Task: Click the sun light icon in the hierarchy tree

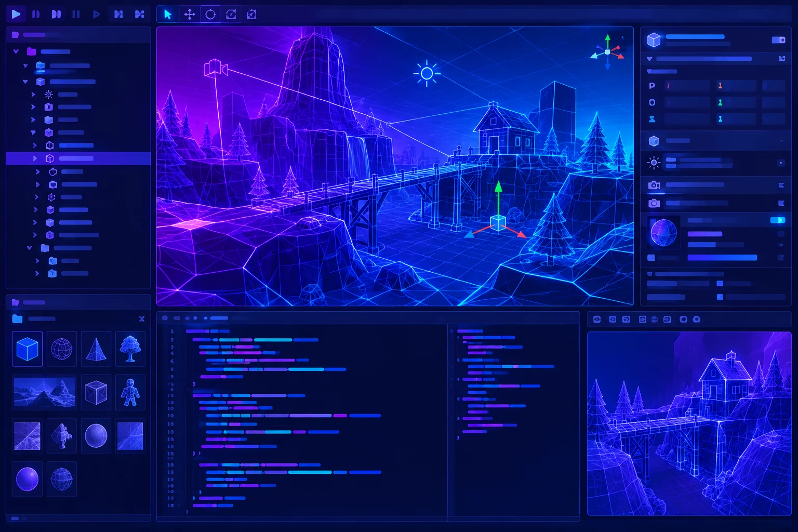Action: [48, 95]
